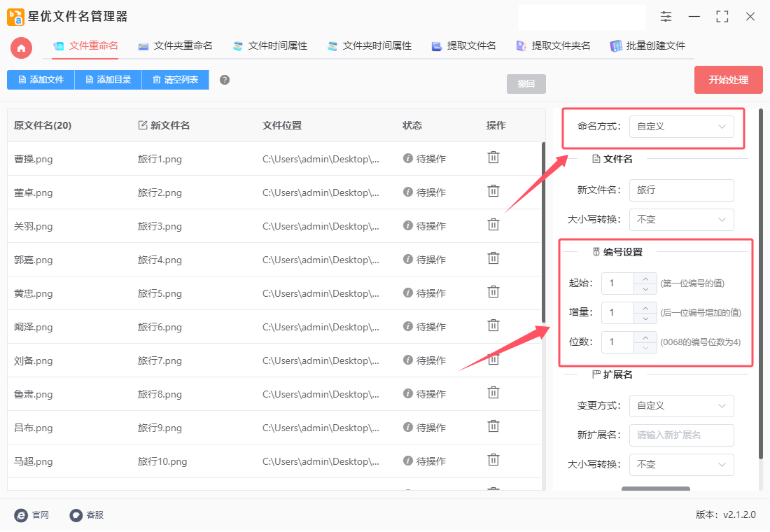Image resolution: width=770 pixels, height=532 pixels.
Task: Click the 星优文件名管理器 app logo
Action: [x=15, y=17]
